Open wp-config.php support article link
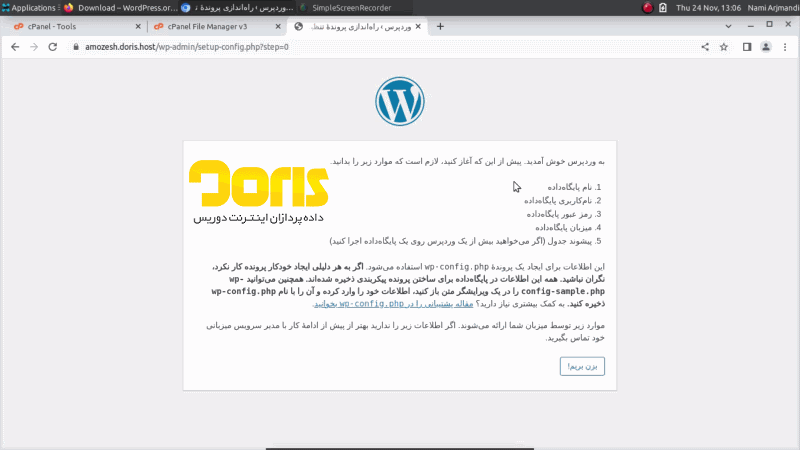Screen dimensions: 800x450 [393, 304]
